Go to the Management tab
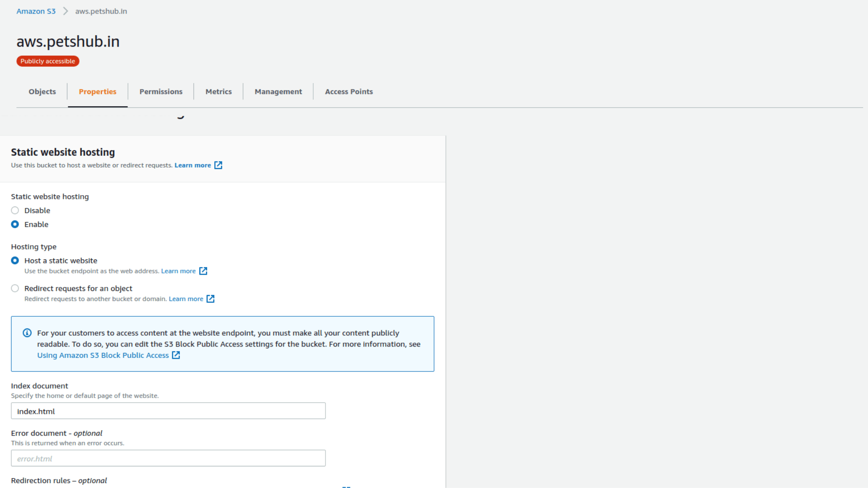Screen dimensions: 868x488 coord(278,92)
